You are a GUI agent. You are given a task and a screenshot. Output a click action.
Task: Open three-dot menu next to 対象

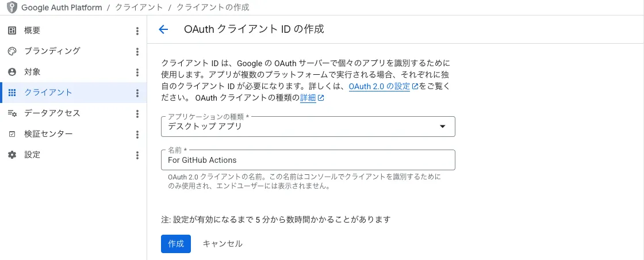(137, 72)
